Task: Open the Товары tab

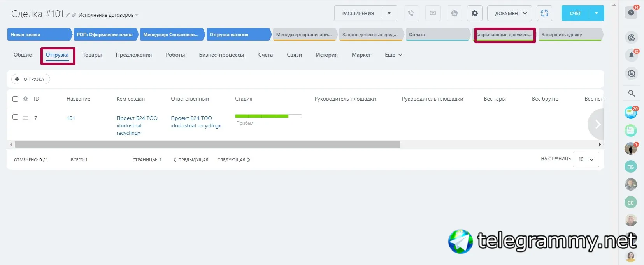Action: coord(92,55)
